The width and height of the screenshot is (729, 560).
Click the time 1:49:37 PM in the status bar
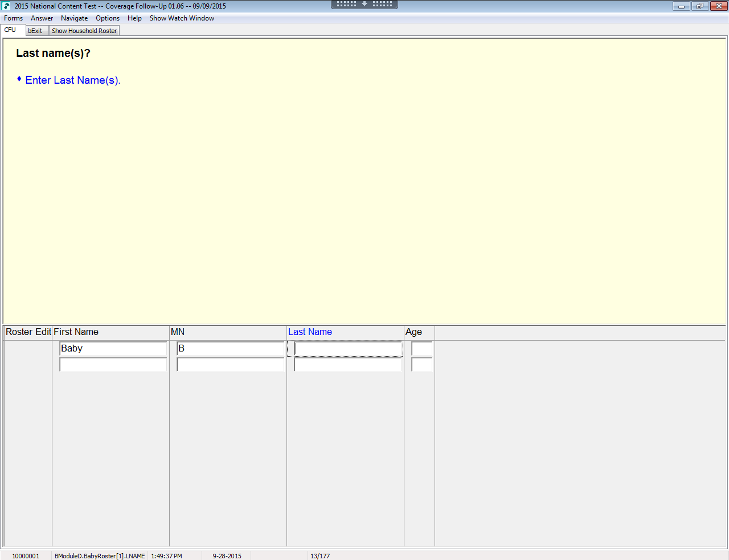click(167, 556)
